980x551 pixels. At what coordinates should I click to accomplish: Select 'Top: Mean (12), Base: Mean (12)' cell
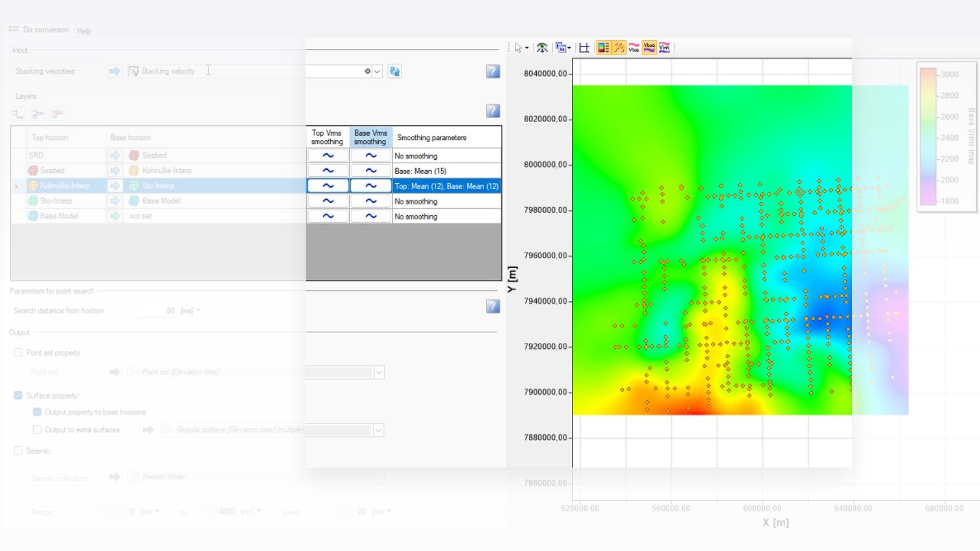[447, 186]
